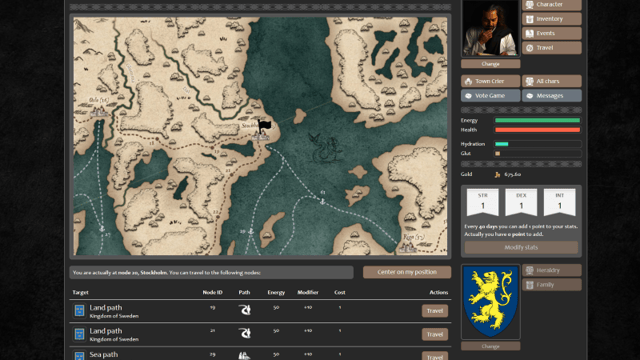Click the shield icon of node 19 row
Viewport: 640px width, 360px height.
pyautogui.click(x=79, y=311)
